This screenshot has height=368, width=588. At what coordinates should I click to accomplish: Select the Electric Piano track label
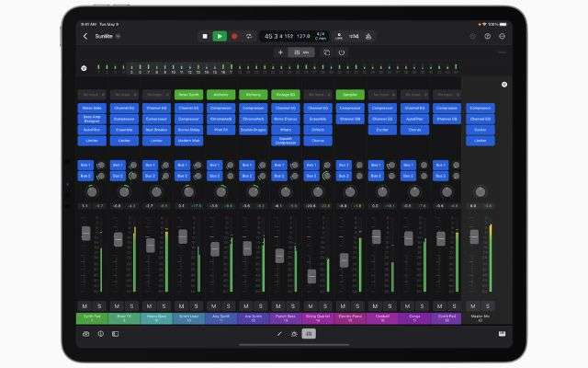tap(349, 318)
